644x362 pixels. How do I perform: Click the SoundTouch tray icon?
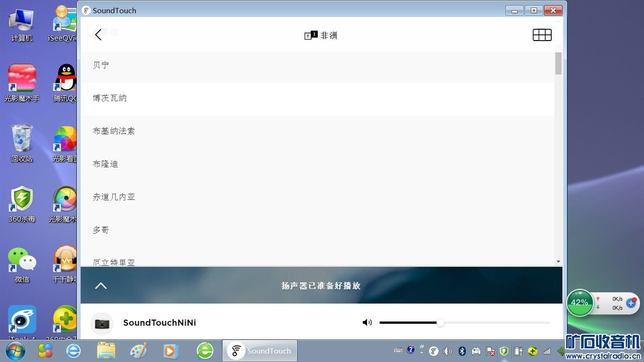pos(434,351)
